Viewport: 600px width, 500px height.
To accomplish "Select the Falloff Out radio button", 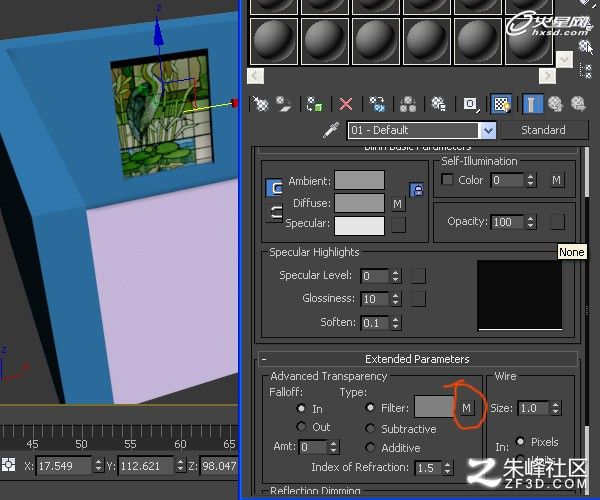I will 301,426.
